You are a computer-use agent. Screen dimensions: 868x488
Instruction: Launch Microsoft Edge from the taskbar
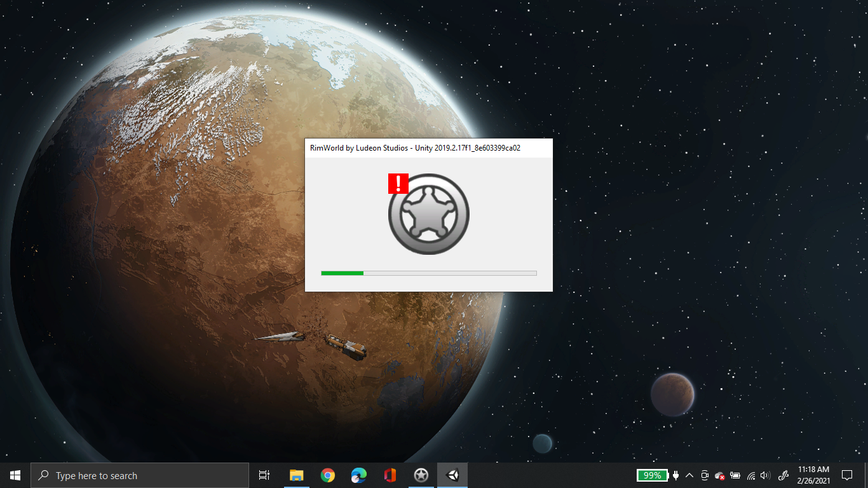coord(358,475)
